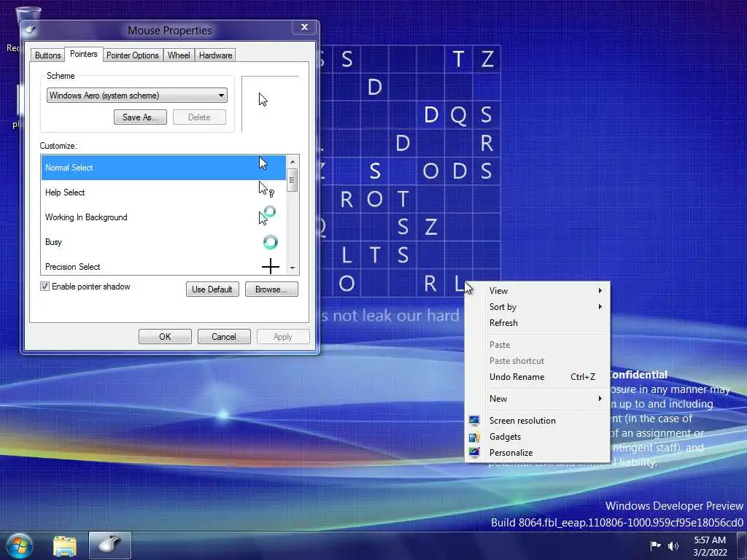Click the Customize list scroll up arrow
This screenshot has width=747, height=560.
click(293, 162)
